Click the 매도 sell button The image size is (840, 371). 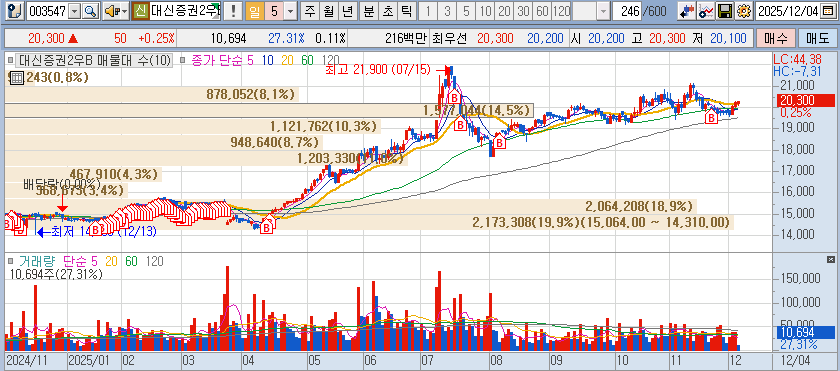pos(818,38)
